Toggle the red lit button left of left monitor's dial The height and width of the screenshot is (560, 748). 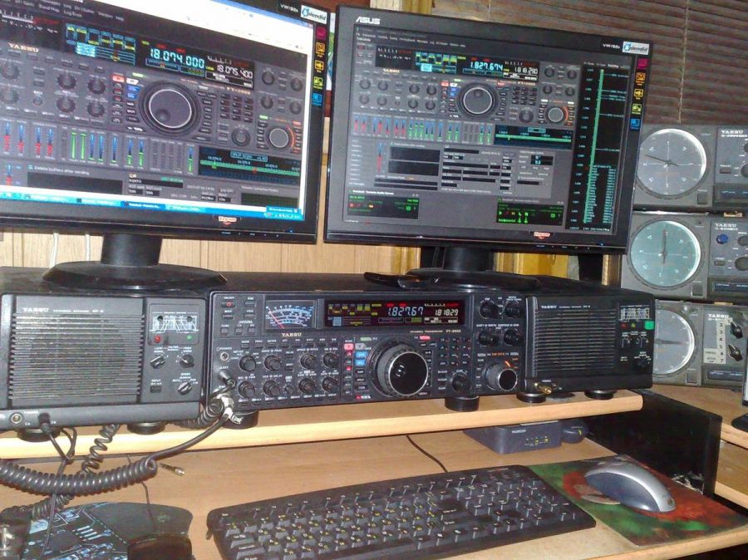pos(119,79)
